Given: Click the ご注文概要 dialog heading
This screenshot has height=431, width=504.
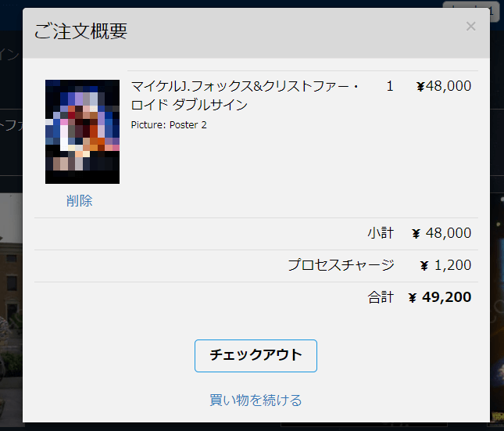Looking at the screenshot, I should point(80,31).
